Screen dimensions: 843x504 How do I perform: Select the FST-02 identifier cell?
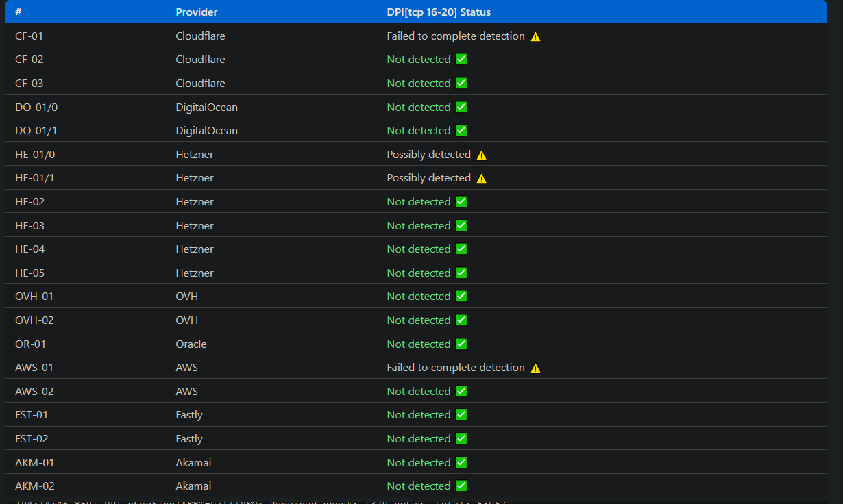pyautogui.click(x=32, y=439)
